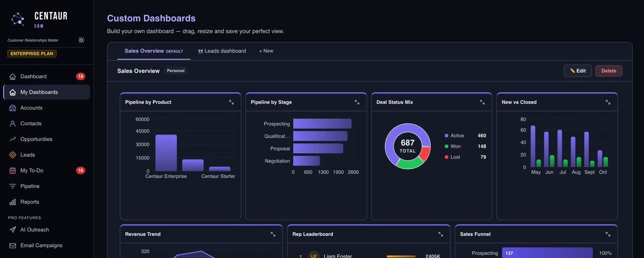Click the My To-Do calendar icon

pos(12,171)
